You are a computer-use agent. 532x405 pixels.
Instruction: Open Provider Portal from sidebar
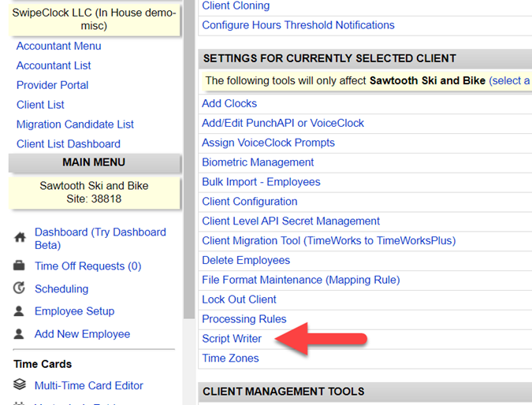[x=52, y=85]
